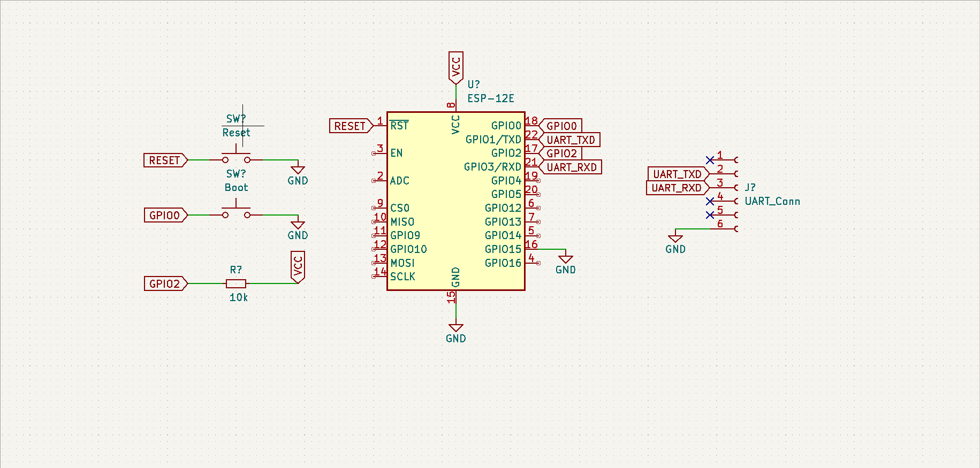980x468 pixels.
Task: Select the GND symbol on connector pin 6
Action: pyautogui.click(x=675, y=243)
